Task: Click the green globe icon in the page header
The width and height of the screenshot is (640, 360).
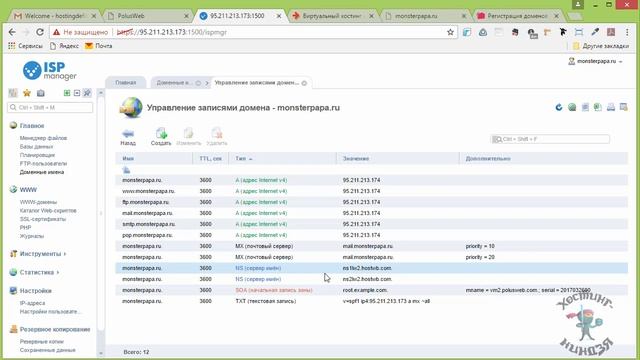Action: pos(572,107)
